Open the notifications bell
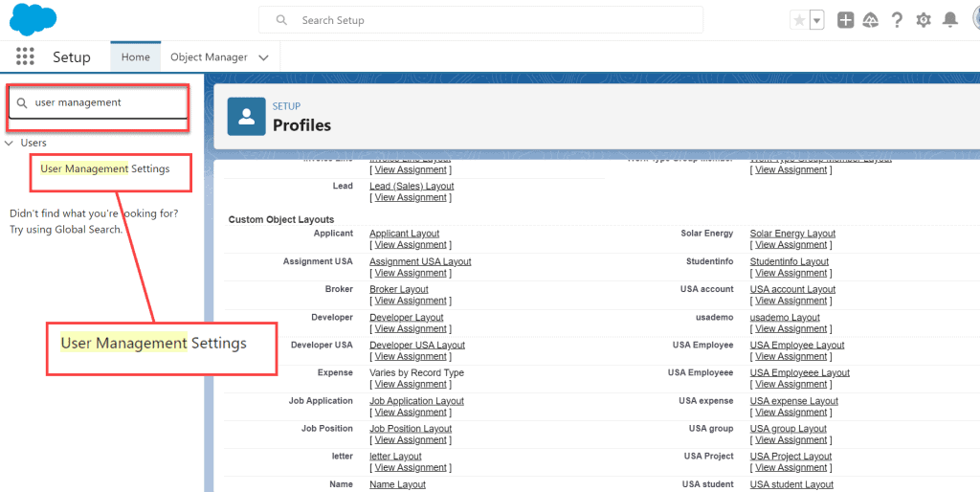 coord(950,20)
